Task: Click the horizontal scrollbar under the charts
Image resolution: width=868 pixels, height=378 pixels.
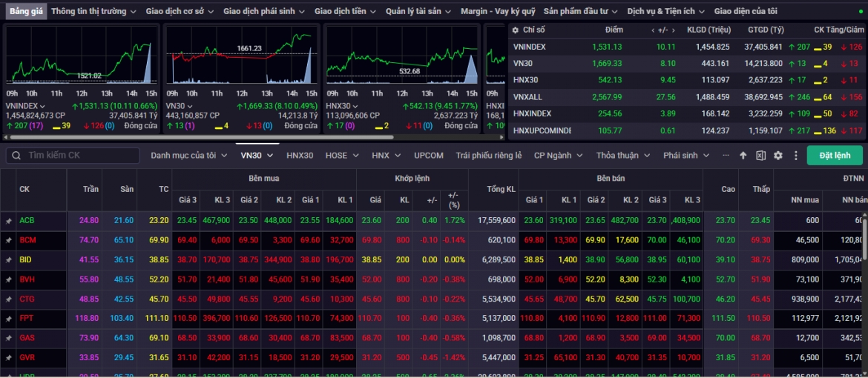Action: point(200,136)
